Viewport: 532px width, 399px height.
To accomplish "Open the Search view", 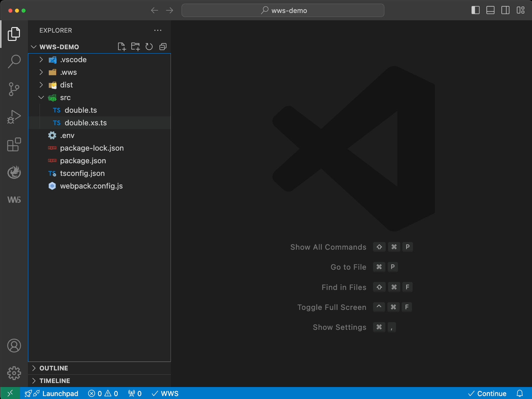I will [14, 62].
